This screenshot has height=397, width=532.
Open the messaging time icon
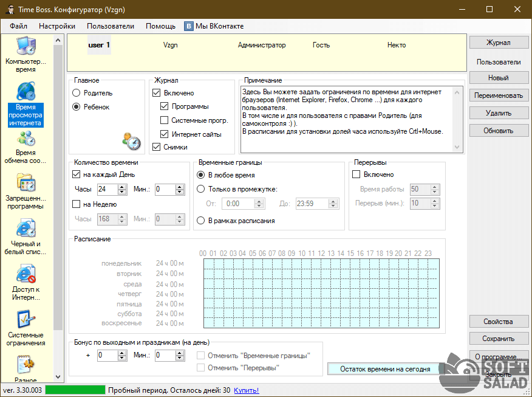click(25, 138)
